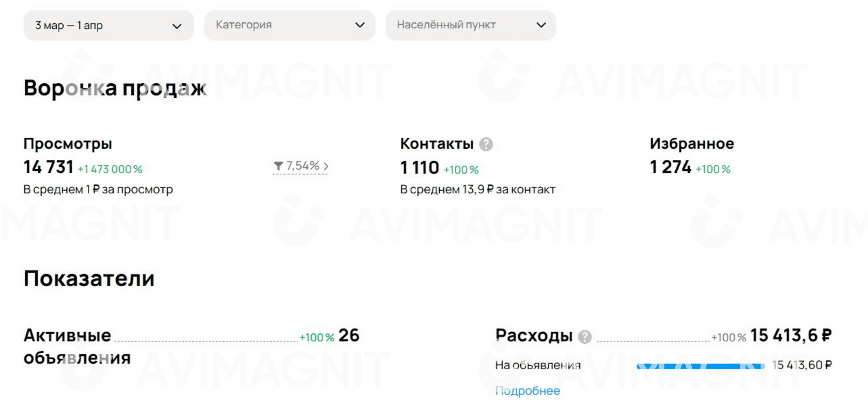The height and width of the screenshot is (409, 868).
Task: Click the На объявления expense row
Action: [x=537, y=365]
